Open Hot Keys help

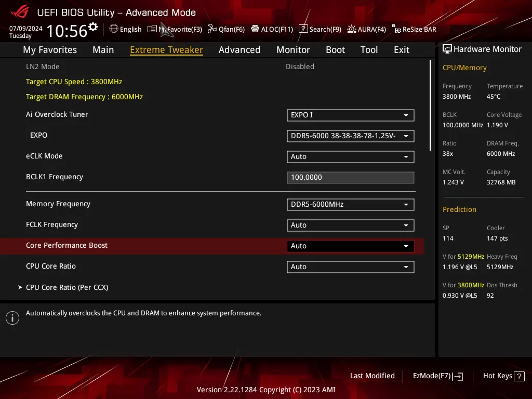click(x=504, y=376)
